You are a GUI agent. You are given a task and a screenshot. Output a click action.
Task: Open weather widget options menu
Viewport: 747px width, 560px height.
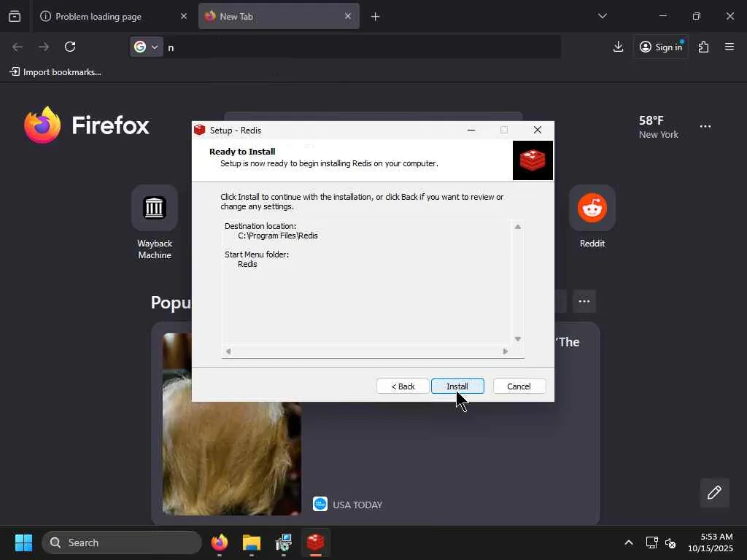click(x=705, y=126)
